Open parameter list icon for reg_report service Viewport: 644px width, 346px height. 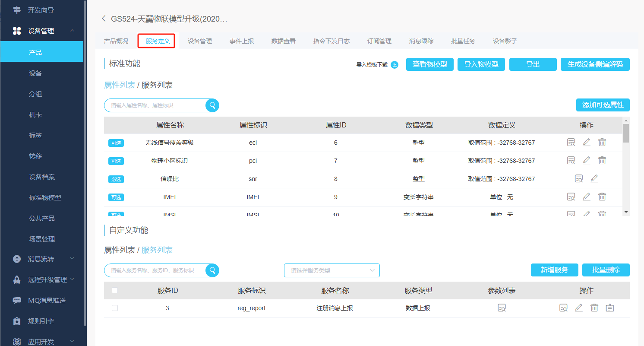tap(502, 308)
